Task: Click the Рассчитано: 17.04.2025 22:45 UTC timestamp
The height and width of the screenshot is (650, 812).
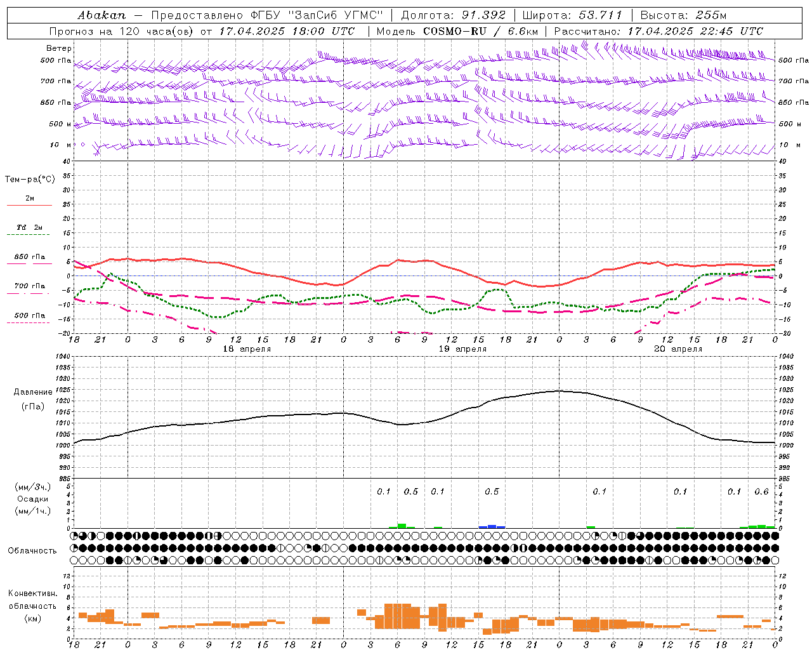Action: pyautogui.click(x=658, y=31)
